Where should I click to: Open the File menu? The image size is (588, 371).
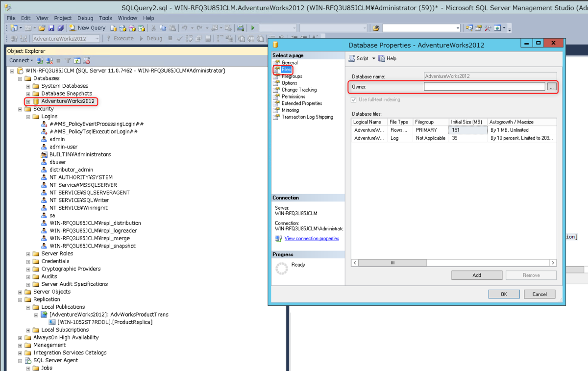pos(11,18)
